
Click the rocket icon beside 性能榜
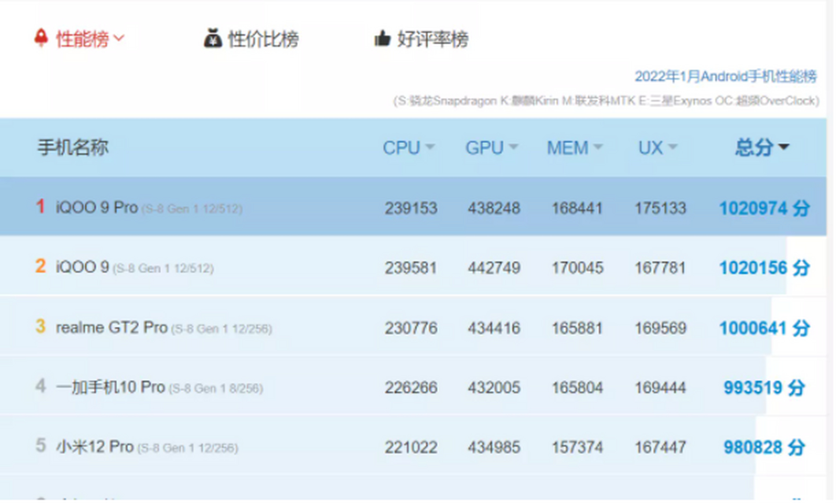41,38
